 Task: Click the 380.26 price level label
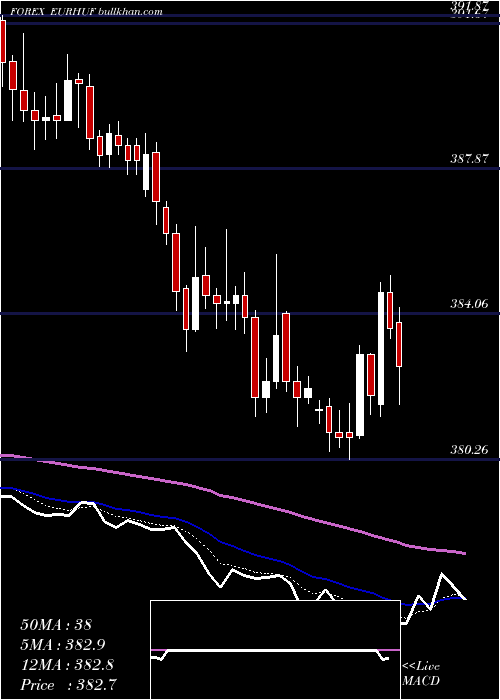[469, 450]
